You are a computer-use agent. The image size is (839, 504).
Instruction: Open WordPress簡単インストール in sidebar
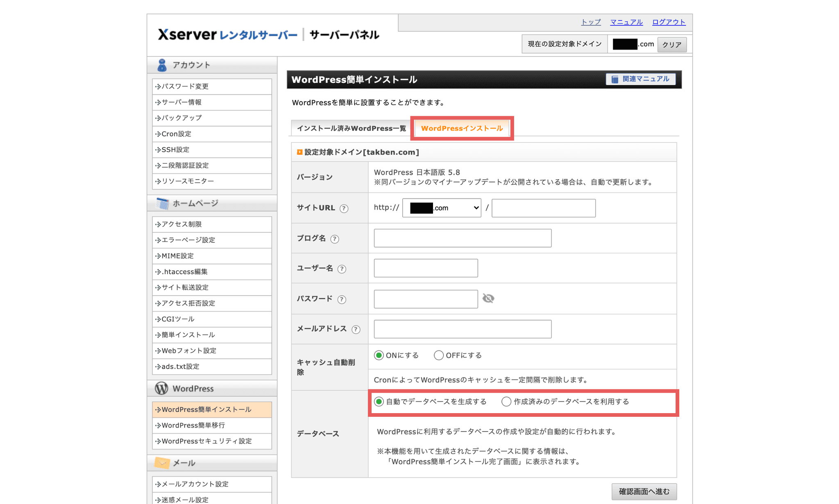(212, 409)
